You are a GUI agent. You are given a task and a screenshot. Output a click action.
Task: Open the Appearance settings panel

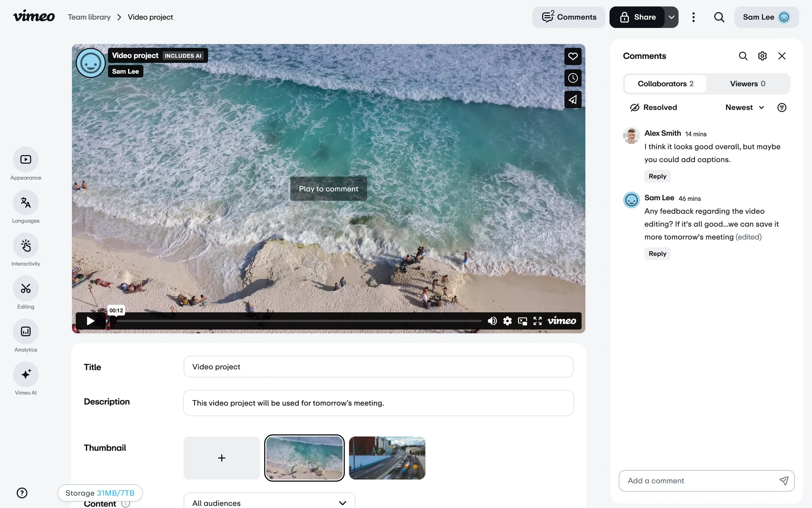click(x=26, y=160)
